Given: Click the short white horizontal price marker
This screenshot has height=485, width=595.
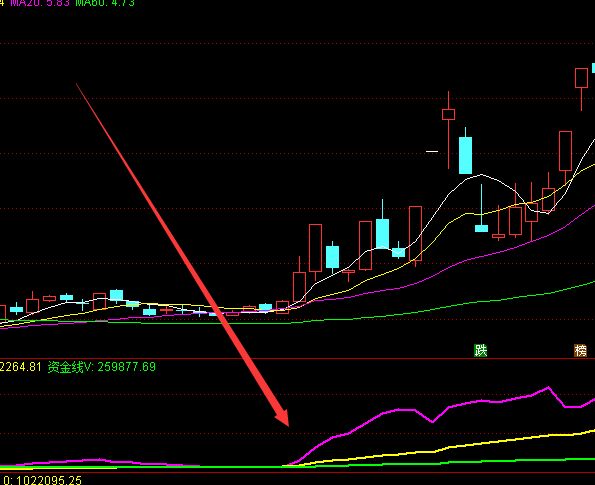Looking at the screenshot, I should (432, 151).
